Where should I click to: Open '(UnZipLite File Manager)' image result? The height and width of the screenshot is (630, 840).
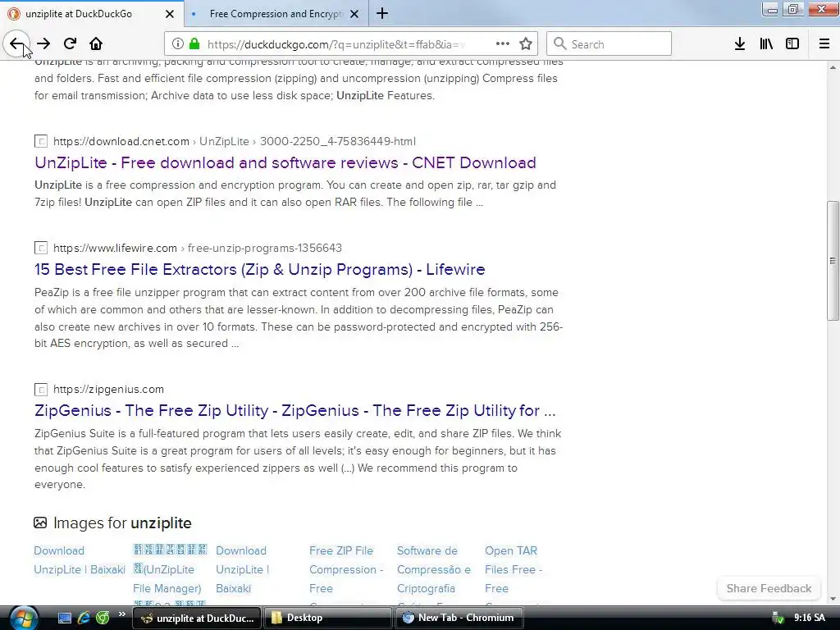coord(170,574)
